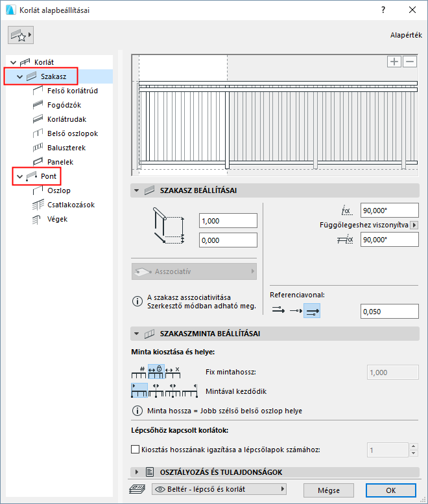The width and height of the screenshot is (428, 504).
Task: Select Korlátrudak tree item
Action: [67, 119]
